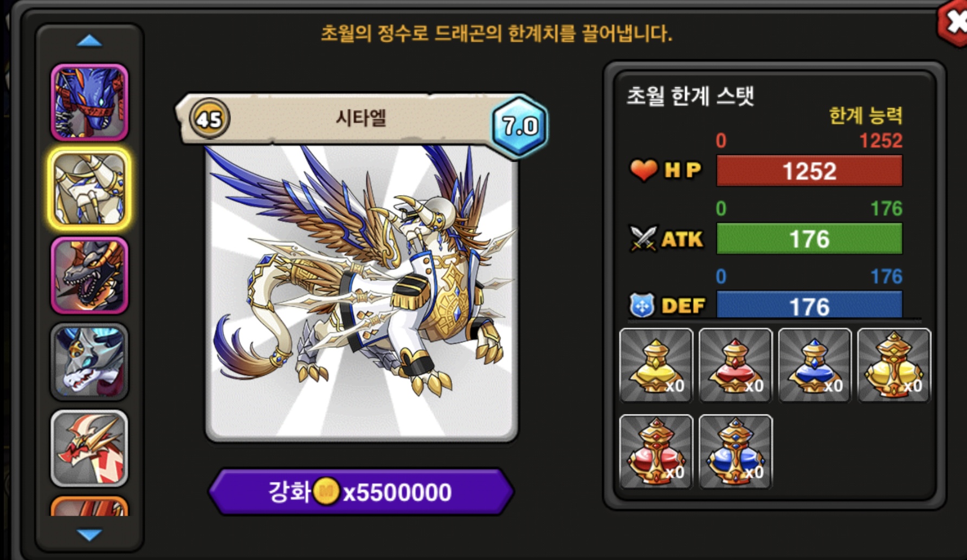Click the gold coin on the enhance button
Image resolution: width=967 pixels, height=560 pixels.
pyautogui.click(x=326, y=491)
